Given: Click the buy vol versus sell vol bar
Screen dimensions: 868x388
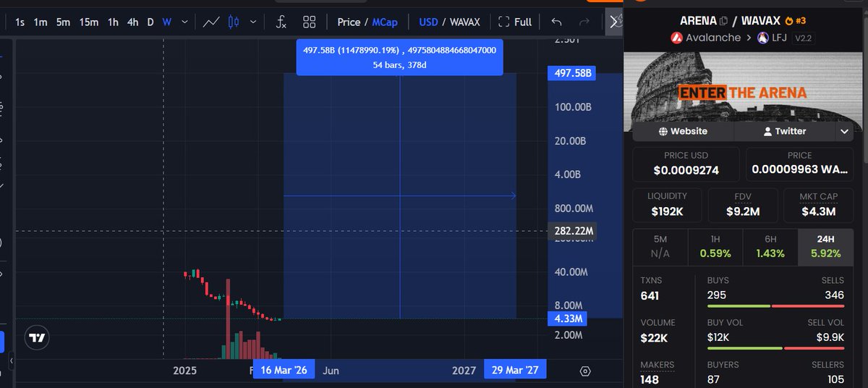Looking at the screenshot, I should (775, 348).
